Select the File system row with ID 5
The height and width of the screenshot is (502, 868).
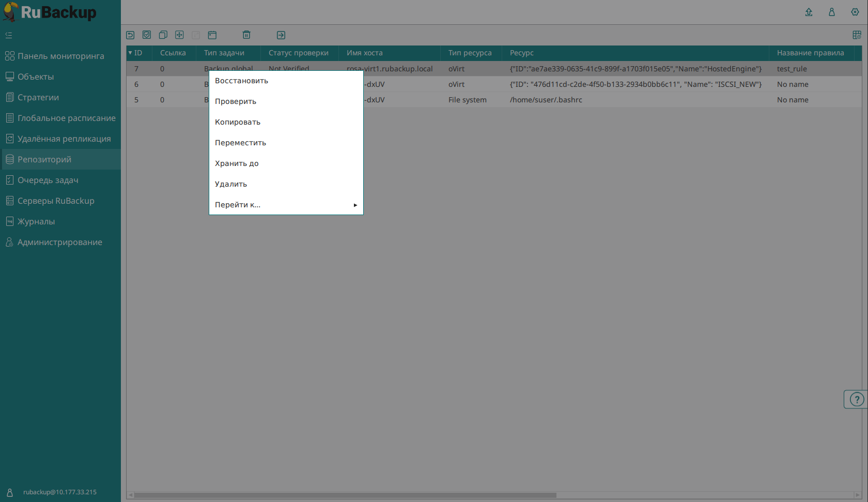(467, 100)
